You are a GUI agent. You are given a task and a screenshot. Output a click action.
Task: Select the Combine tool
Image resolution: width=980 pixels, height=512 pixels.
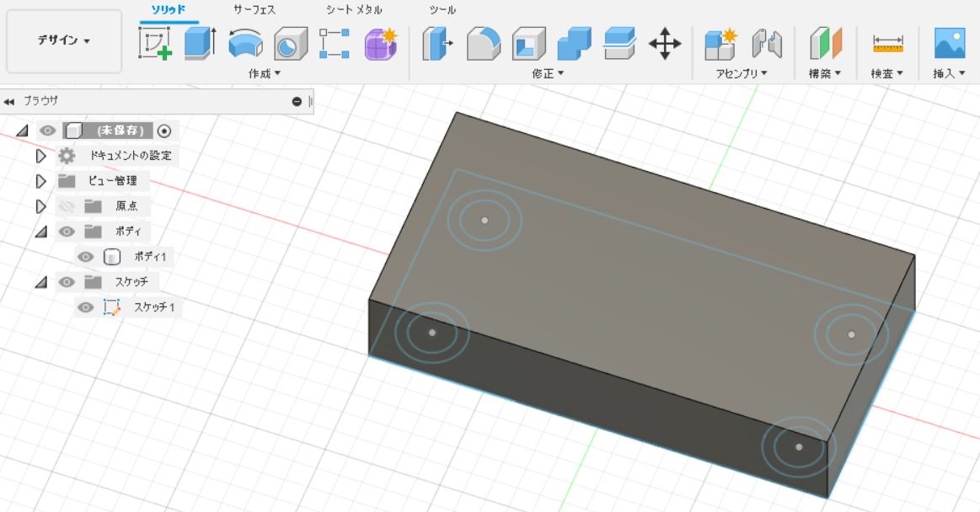pyautogui.click(x=574, y=44)
